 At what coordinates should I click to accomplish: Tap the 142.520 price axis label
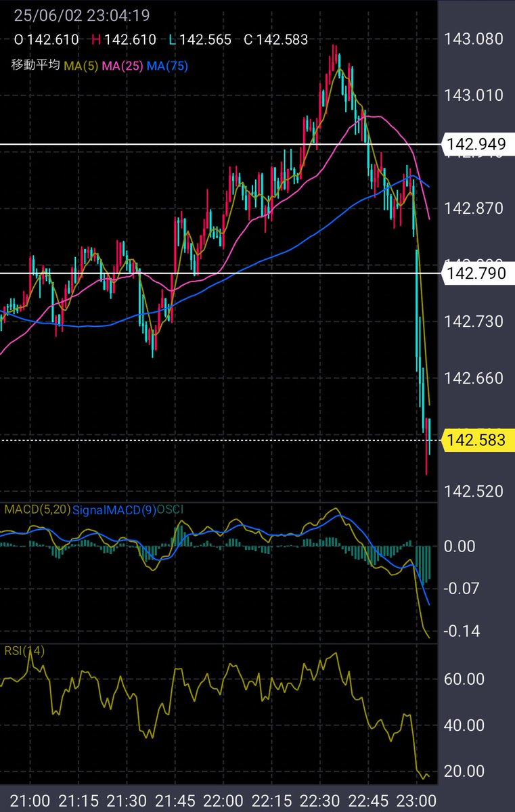point(474,491)
